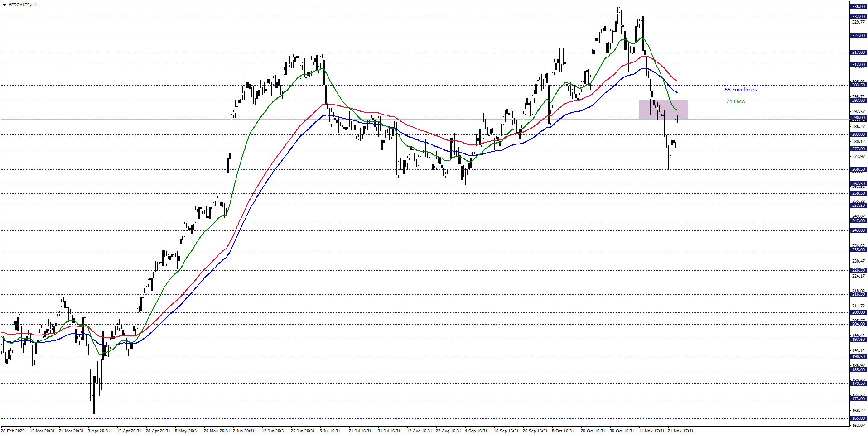The image size is (868, 436).
Task: Click the 268.50 price level tag
Action: click(858, 169)
